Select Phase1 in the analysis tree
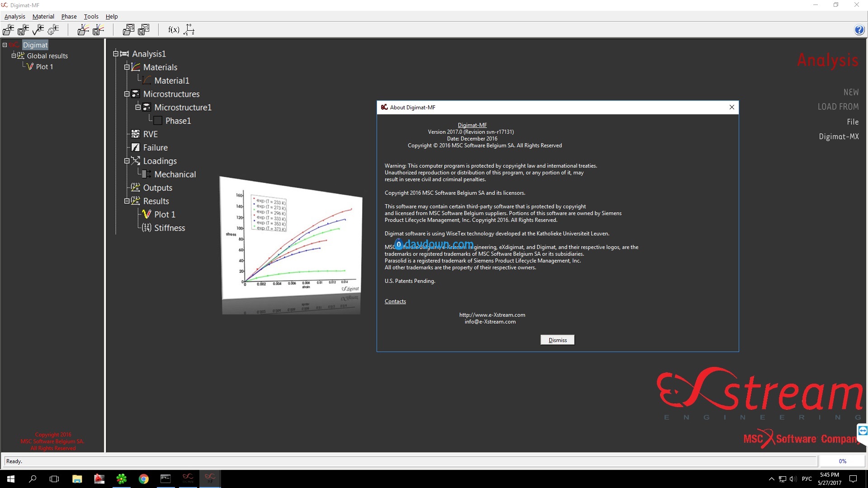 (178, 121)
